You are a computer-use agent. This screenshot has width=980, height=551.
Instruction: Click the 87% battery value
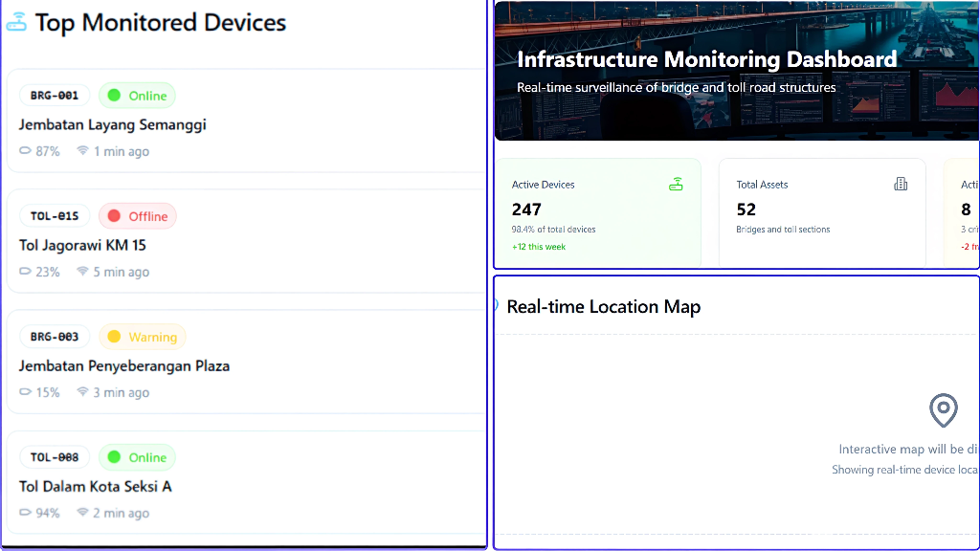pyautogui.click(x=48, y=151)
